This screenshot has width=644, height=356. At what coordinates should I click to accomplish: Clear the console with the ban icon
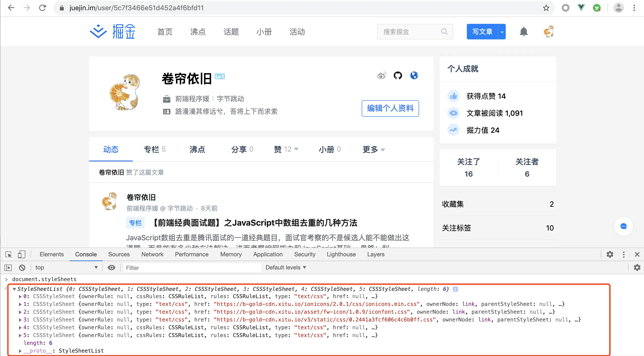pos(22,267)
